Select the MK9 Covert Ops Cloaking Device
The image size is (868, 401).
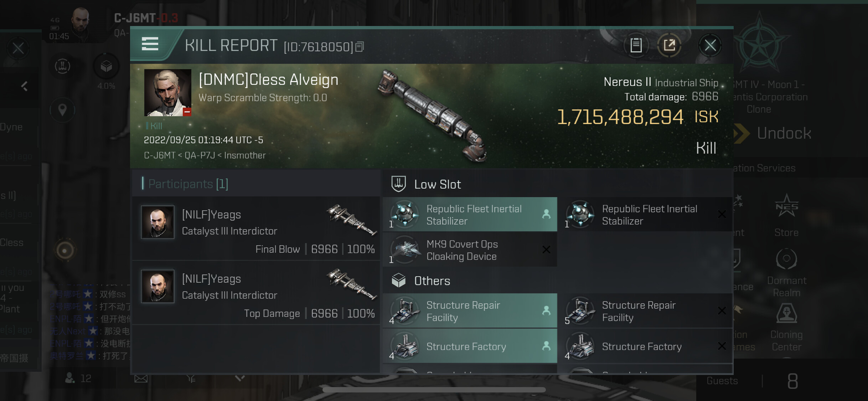[x=470, y=250]
